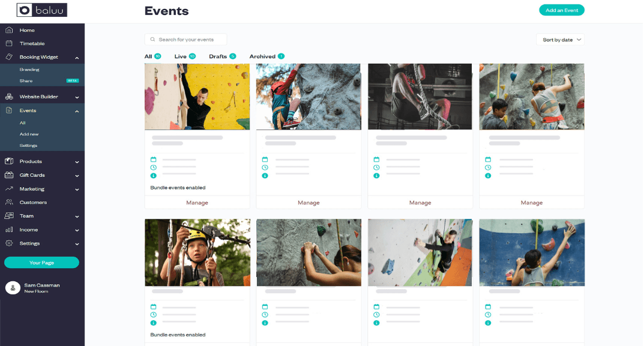The width and height of the screenshot is (644, 346).
Task: Select the Booking Widget tag icon
Action: pos(9,57)
